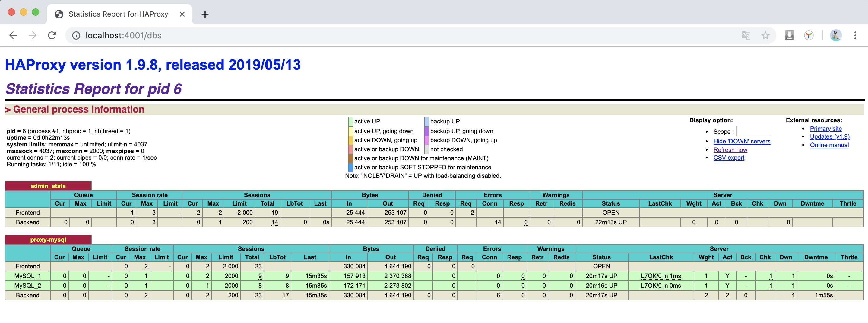Close the Statistics Report for HAProxy tab
Viewport: 868px width, 323px height.
click(182, 14)
